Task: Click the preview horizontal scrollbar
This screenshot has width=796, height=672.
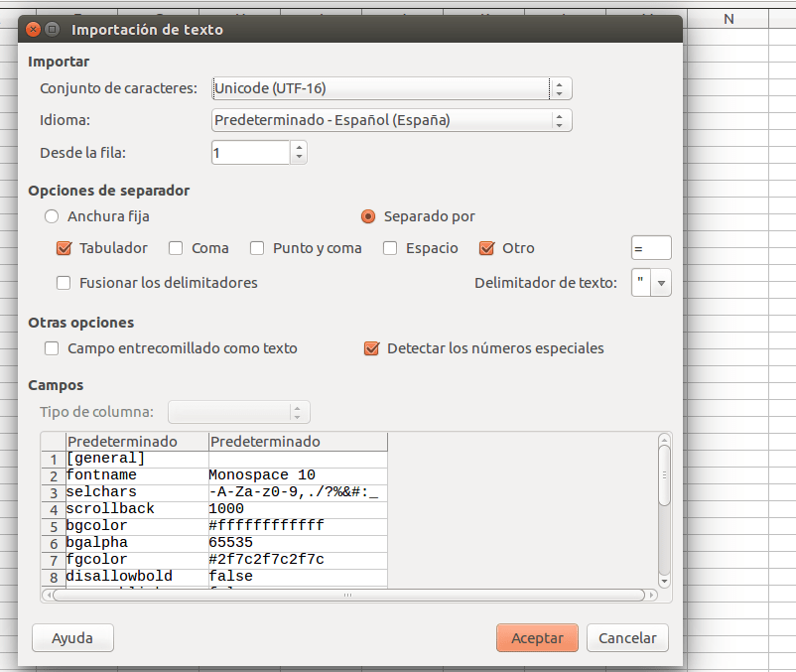Action: point(347,596)
